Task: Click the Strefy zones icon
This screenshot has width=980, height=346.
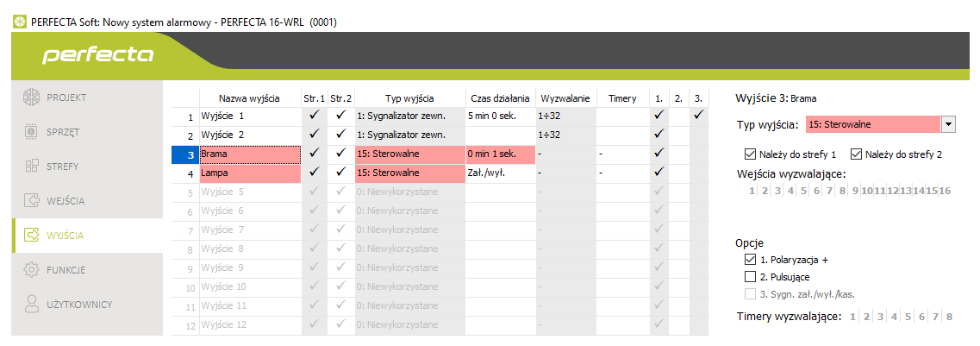Action: point(31,166)
